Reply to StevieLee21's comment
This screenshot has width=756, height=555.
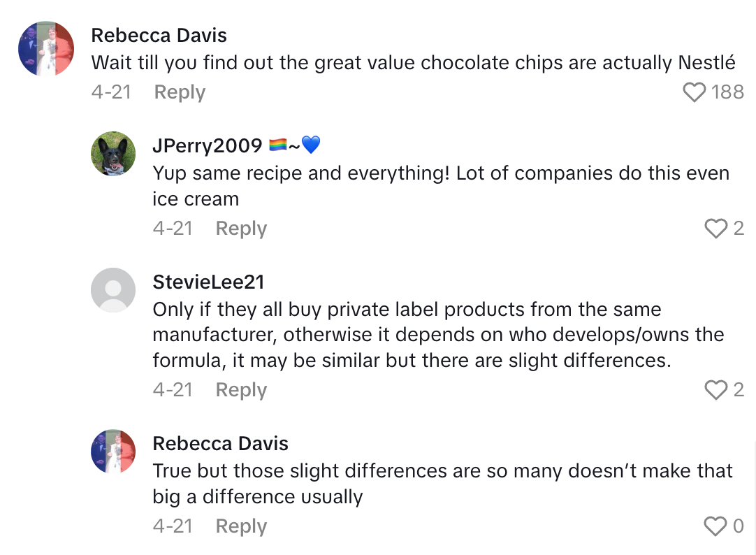[x=241, y=390]
